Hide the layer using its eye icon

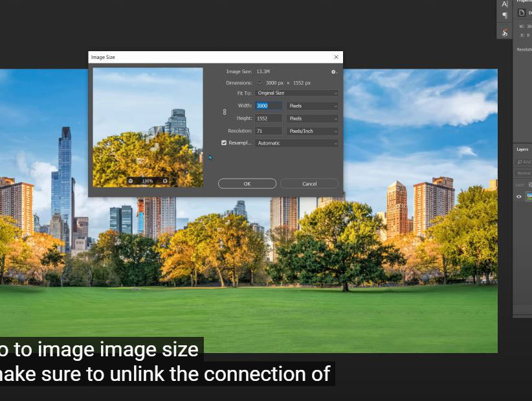519,196
